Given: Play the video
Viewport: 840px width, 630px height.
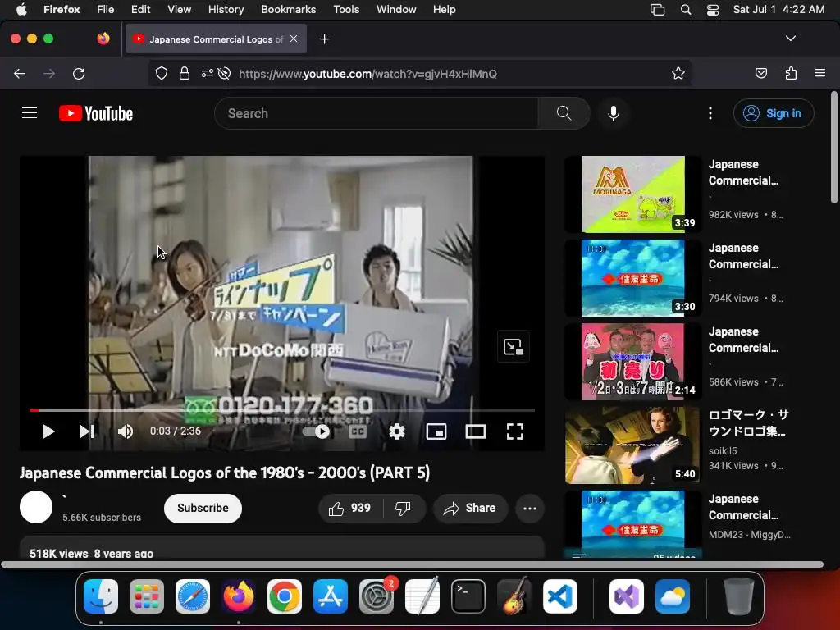Looking at the screenshot, I should pos(48,431).
